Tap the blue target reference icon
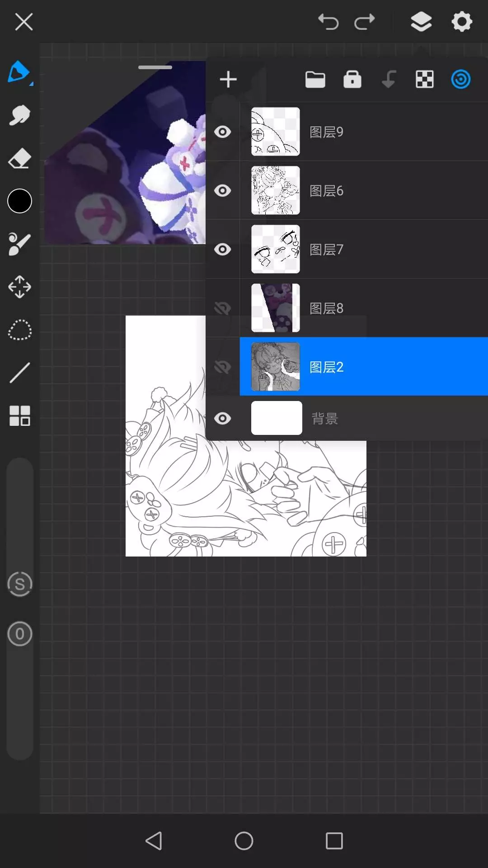The width and height of the screenshot is (488, 868). pos(461,80)
